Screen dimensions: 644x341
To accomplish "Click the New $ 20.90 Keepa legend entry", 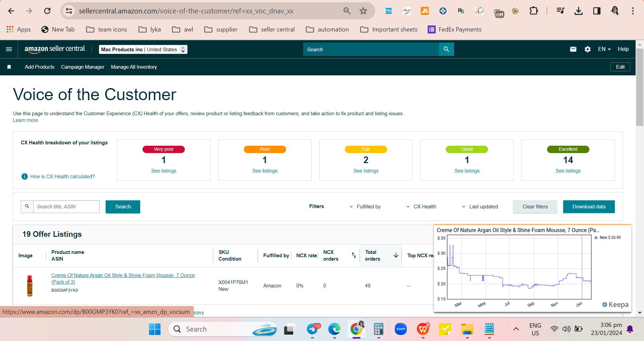I will tap(607, 237).
